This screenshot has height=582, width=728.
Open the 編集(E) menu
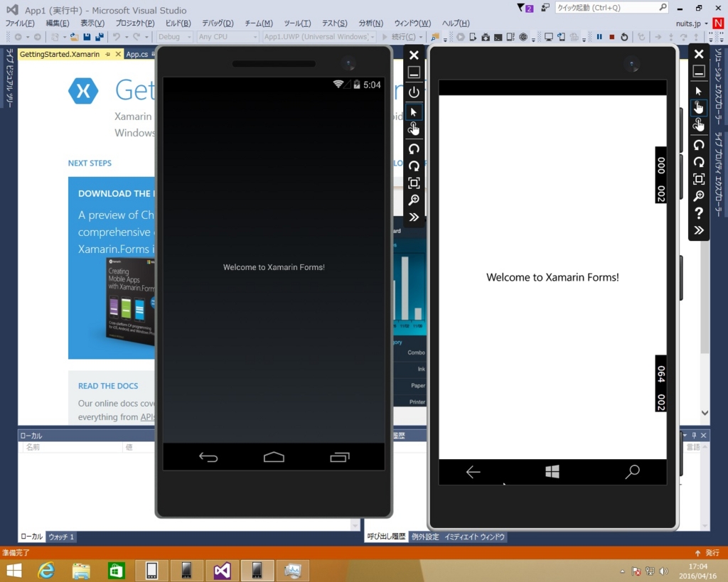pos(58,23)
